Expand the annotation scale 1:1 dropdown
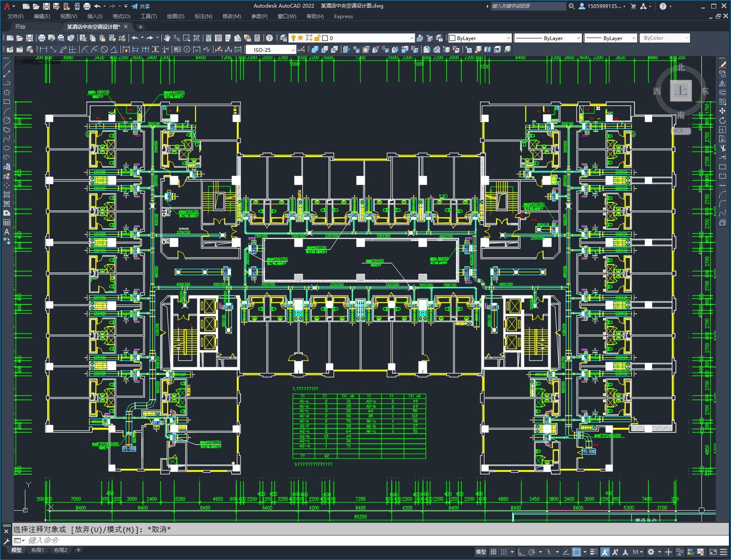This screenshot has height=560, width=731. (638, 552)
